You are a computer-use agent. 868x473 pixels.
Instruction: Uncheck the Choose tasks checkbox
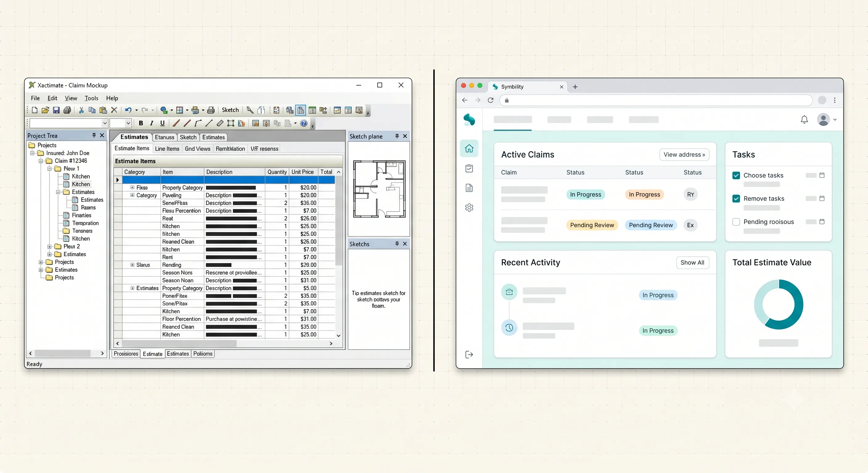(736, 176)
